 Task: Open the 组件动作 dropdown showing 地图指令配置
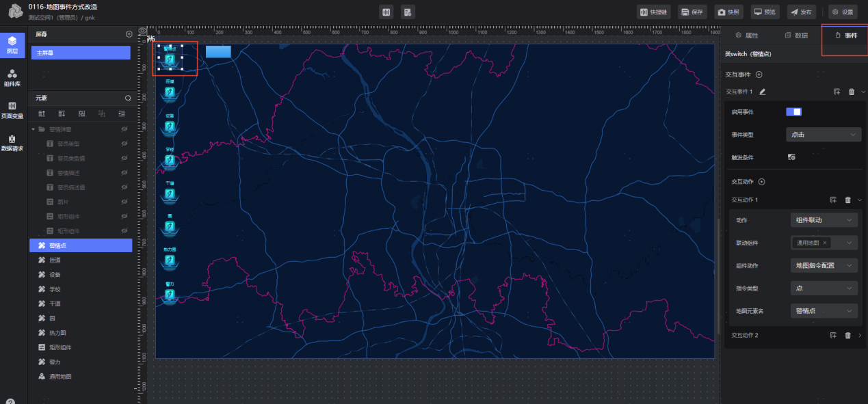tap(824, 266)
